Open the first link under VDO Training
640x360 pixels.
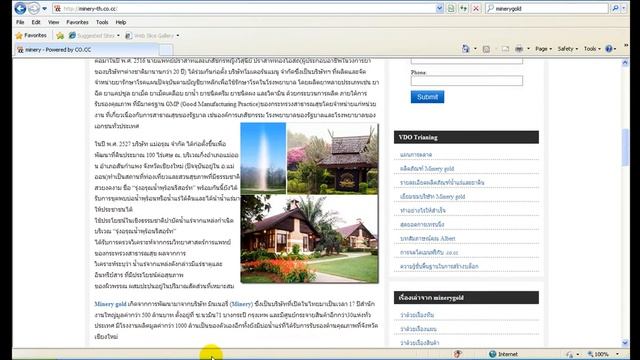tap(416, 155)
